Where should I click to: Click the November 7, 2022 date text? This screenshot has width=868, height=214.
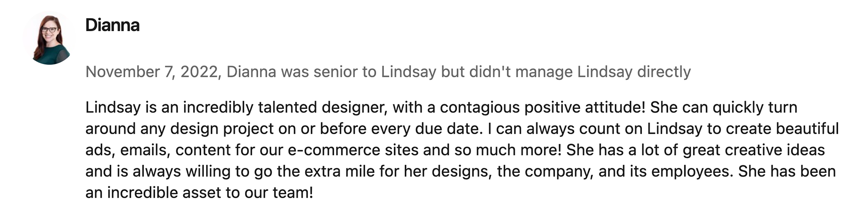click(152, 72)
